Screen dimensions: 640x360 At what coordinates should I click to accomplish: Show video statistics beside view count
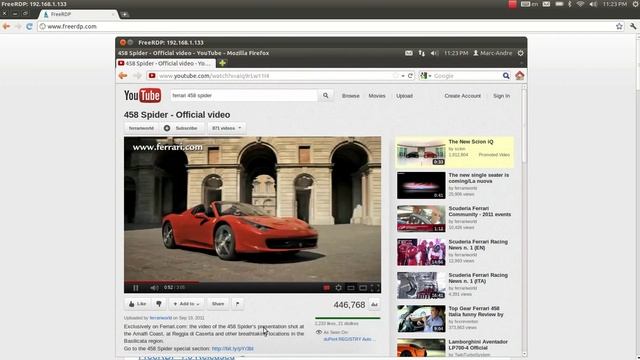click(x=374, y=304)
